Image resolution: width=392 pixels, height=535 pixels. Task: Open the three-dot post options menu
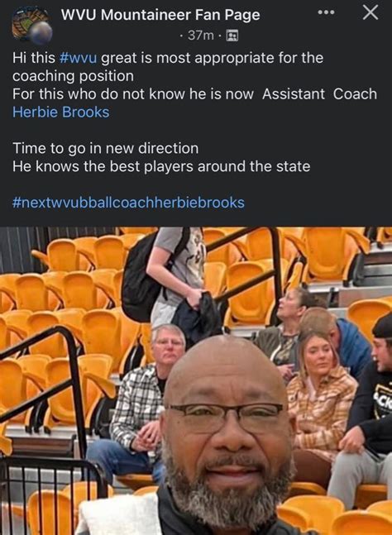pos(326,12)
